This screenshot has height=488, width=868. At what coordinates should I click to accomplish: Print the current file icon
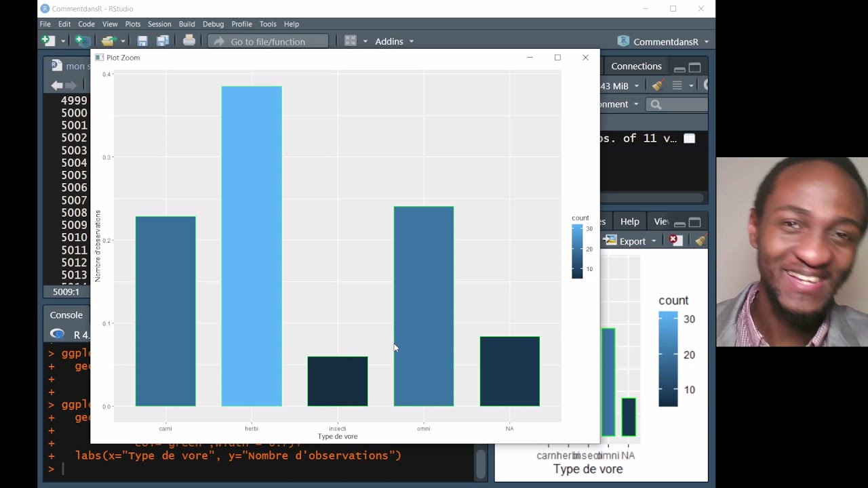click(x=189, y=41)
